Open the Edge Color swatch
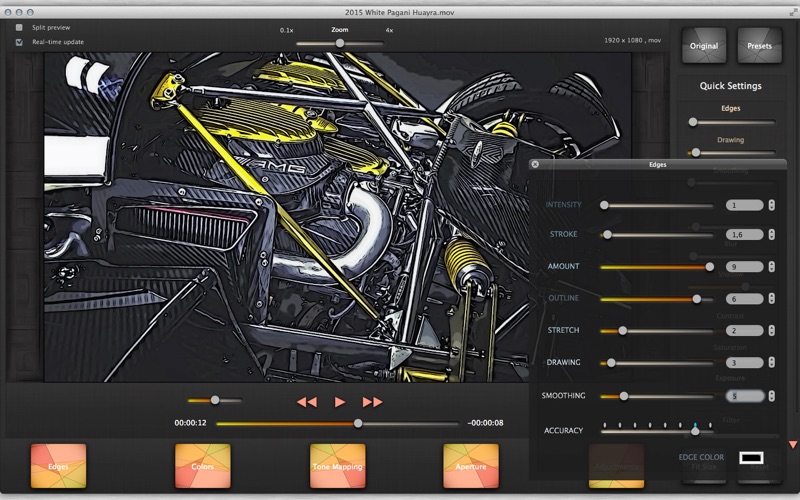The height and width of the screenshot is (500, 800). (x=752, y=457)
